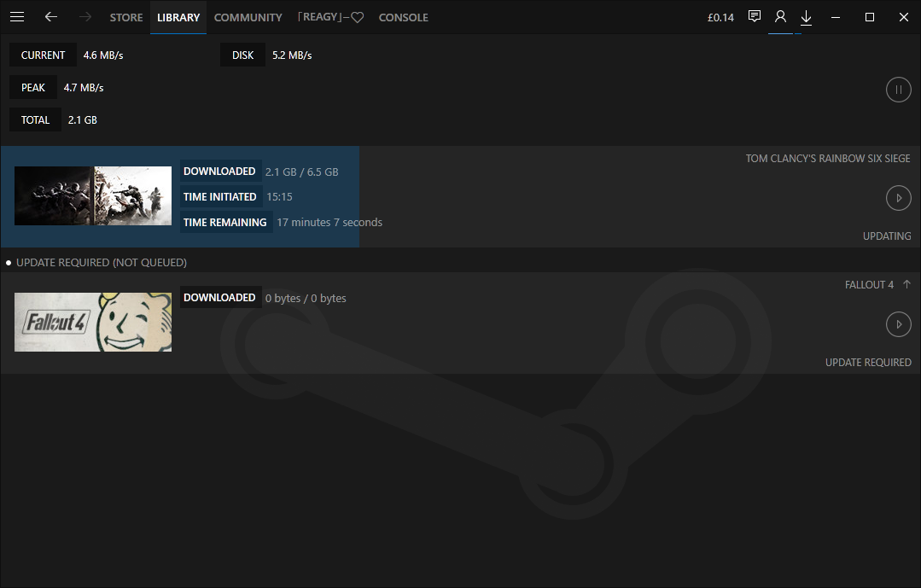Screen dimensions: 921x588
Task: Open the COMMUNITY tab
Action: [x=248, y=18]
